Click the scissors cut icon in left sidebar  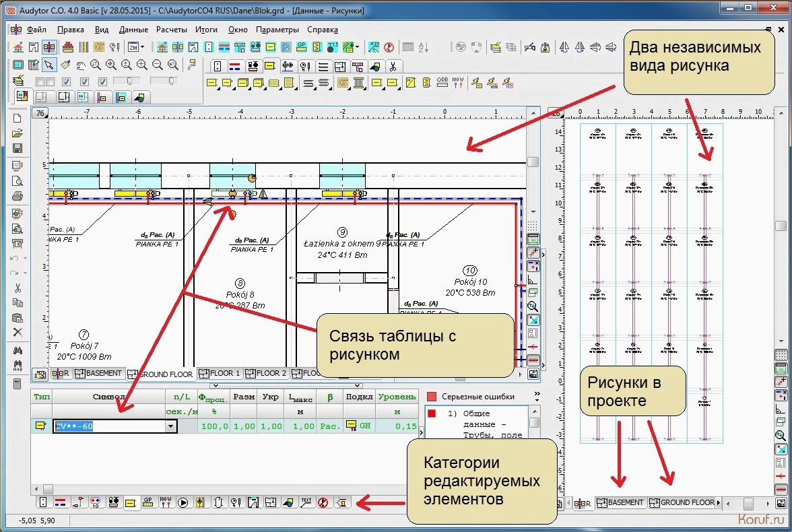pos(18,288)
